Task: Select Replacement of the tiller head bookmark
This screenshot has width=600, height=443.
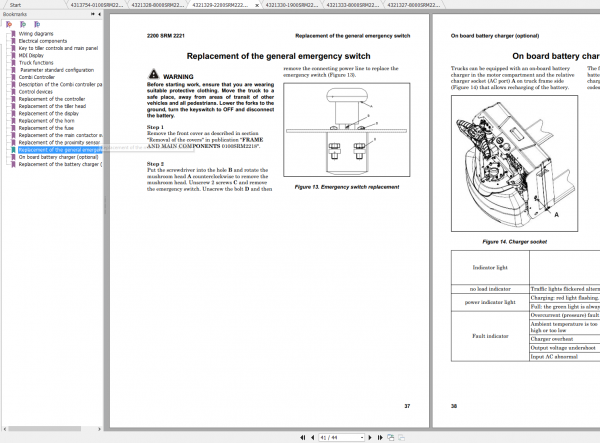Action: coord(52,106)
